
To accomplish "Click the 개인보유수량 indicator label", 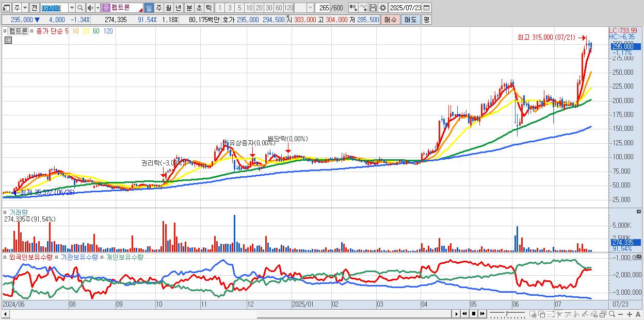I will (124, 257).
